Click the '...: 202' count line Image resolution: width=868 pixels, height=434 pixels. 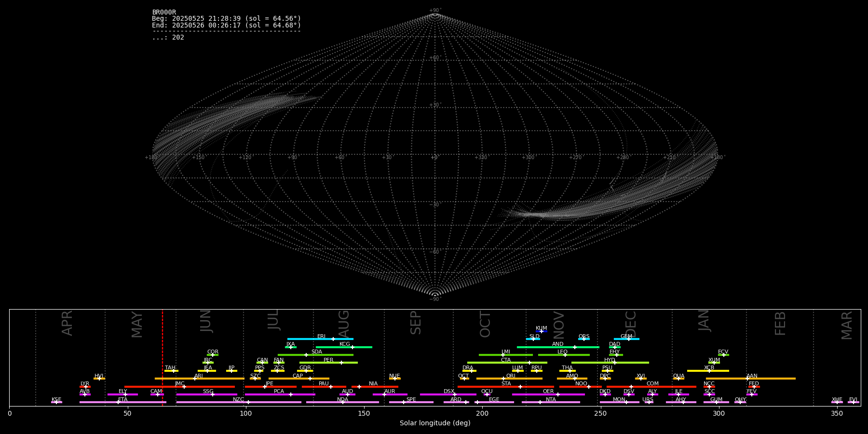[168, 38]
